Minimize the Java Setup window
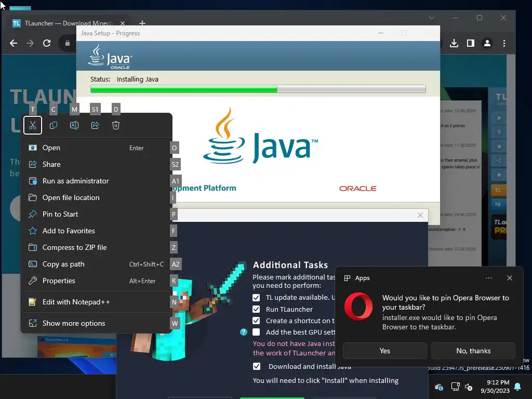532x399 pixels. tap(381, 33)
